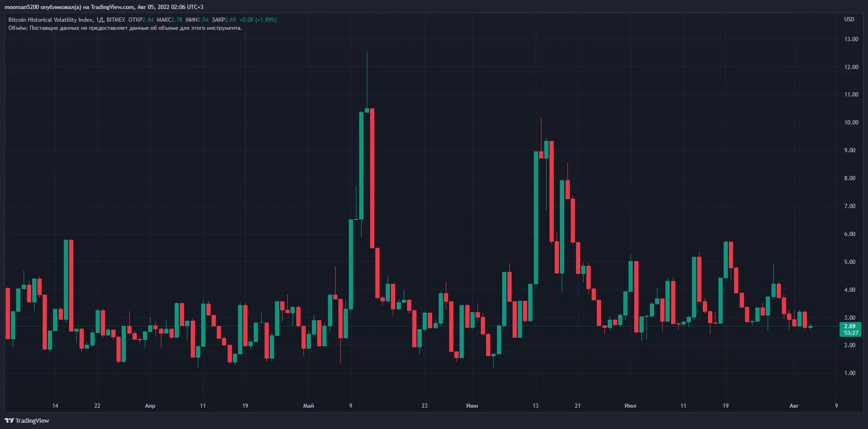Click the Июн date label on time axis
Viewport: 868px width, 429px height.
[x=472, y=406]
